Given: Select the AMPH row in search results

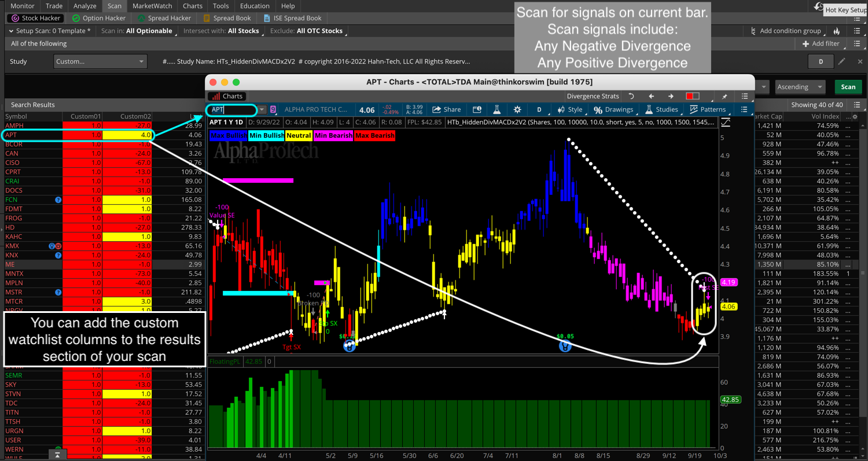Looking at the screenshot, I should point(104,126).
